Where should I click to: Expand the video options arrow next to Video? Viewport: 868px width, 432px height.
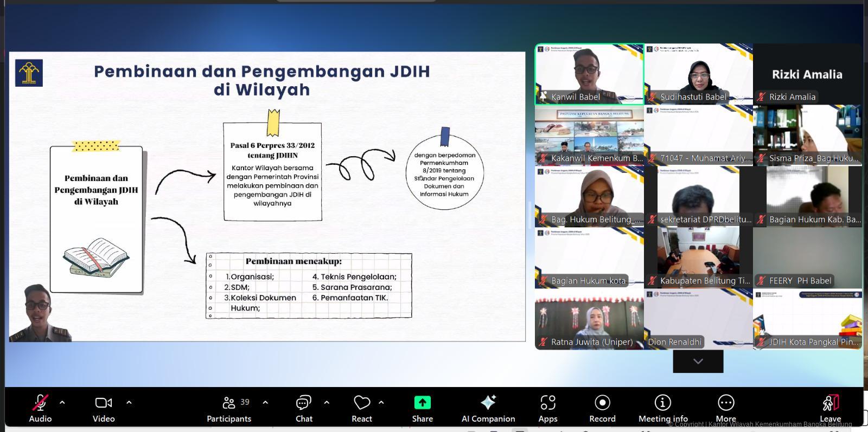coord(129,402)
